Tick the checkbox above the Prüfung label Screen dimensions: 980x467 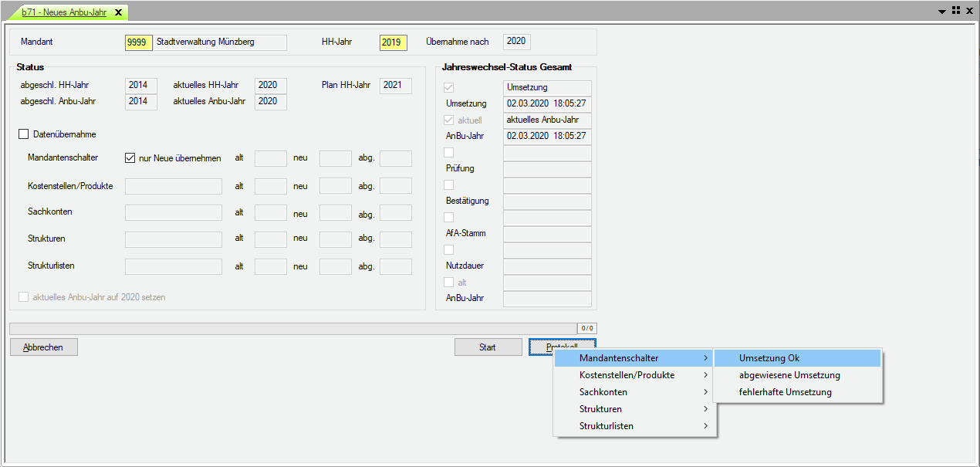pos(449,153)
